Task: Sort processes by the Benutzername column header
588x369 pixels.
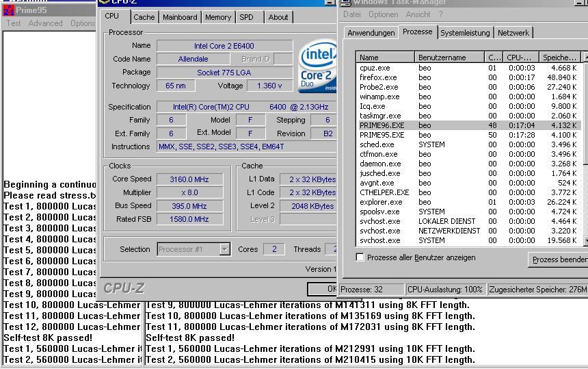Action: [x=449, y=58]
